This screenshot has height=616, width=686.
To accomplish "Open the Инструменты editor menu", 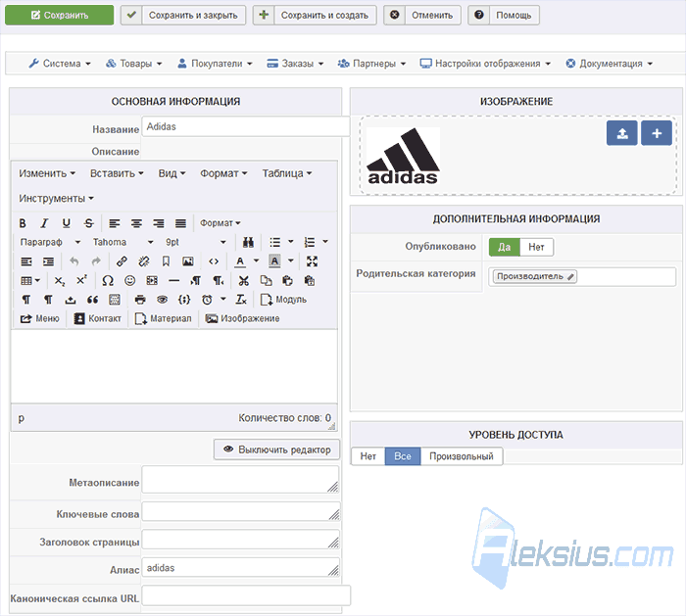I will (x=56, y=199).
